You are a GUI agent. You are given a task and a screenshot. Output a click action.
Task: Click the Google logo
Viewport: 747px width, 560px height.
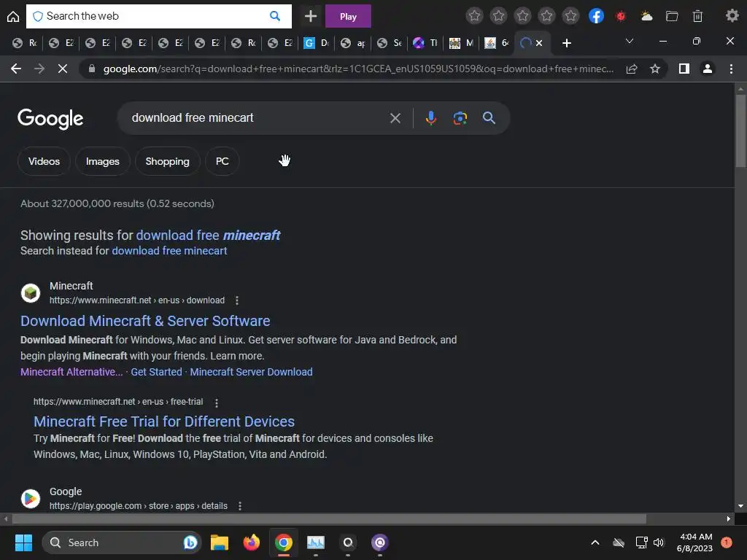(x=50, y=119)
